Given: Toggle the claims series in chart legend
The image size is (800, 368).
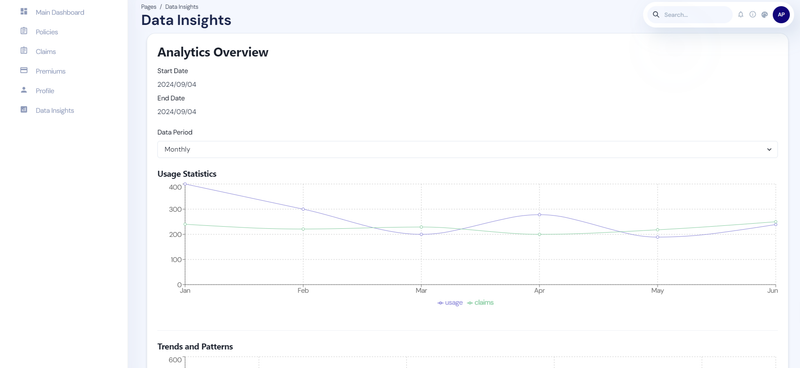Looking at the screenshot, I should (481, 303).
